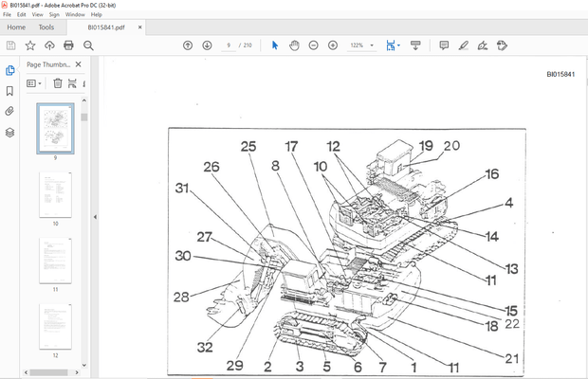
Task: Close the BI015841.pdf tab
Action: pos(139,27)
